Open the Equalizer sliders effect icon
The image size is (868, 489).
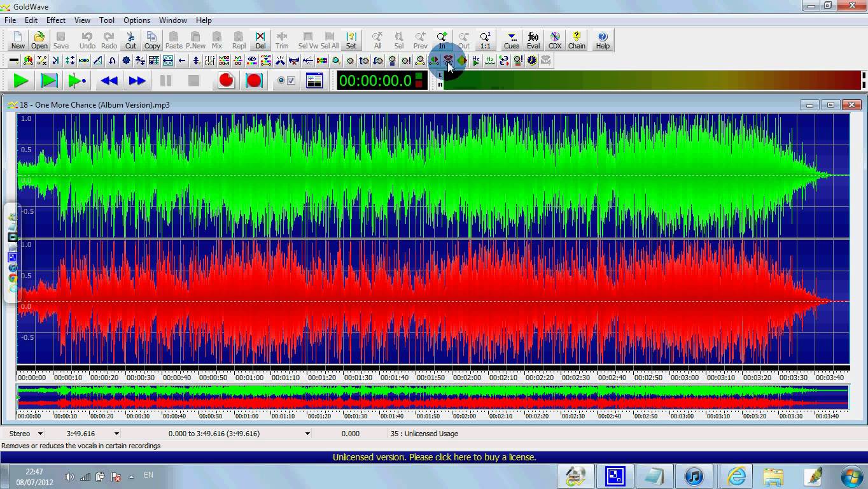(x=210, y=60)
